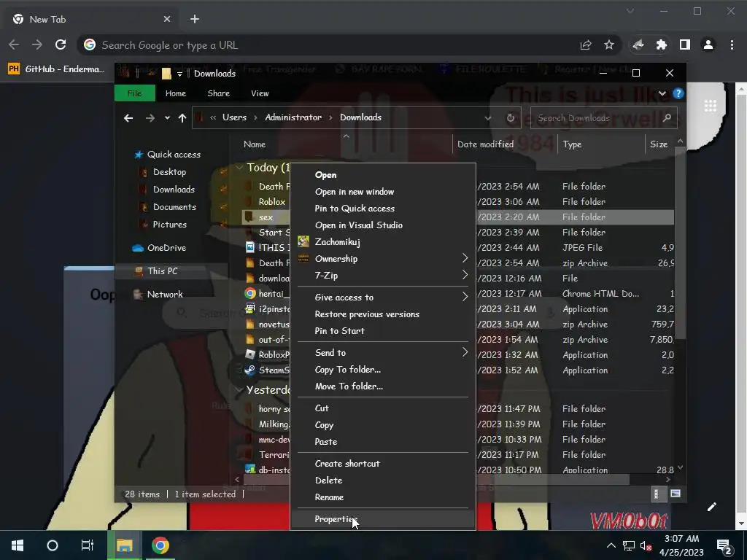Open the Home ribbon tab
This screenshot has width=747, height=560.
click(x=175, y=93)
